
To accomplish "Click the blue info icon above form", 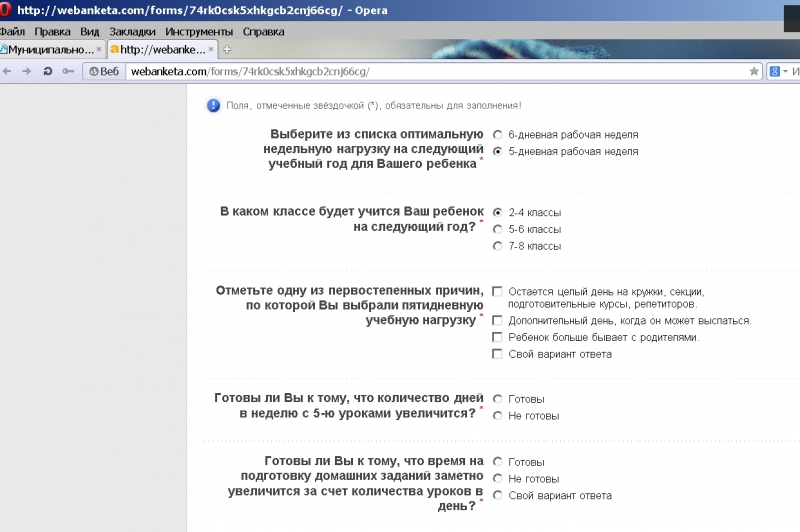I will coord(213,105).
